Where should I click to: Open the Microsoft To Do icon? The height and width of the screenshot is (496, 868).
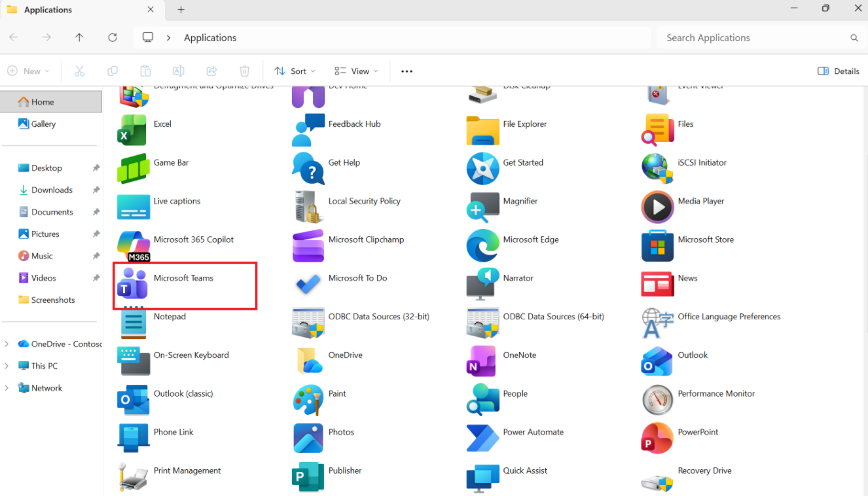pyautogui.click(x=308, y=284)
